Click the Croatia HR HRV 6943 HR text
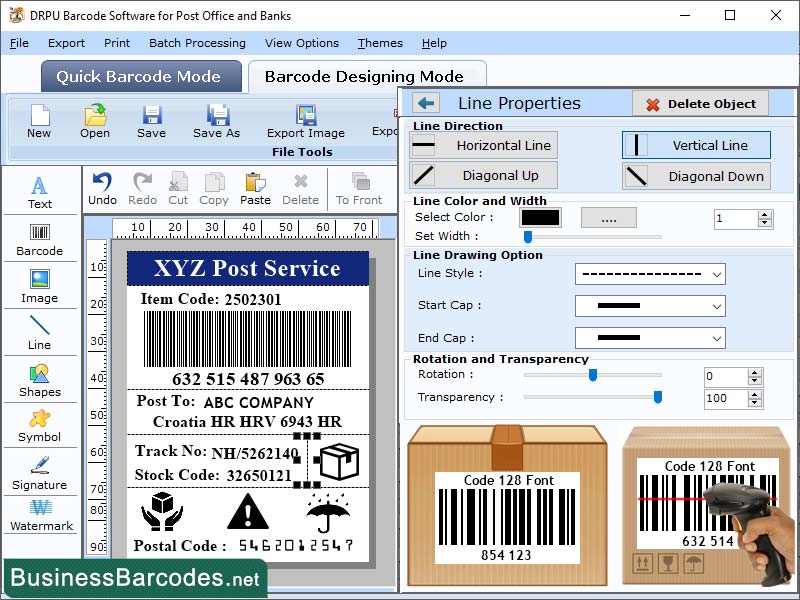The height and width of the screenshot is (600, 800). point(247,422)
